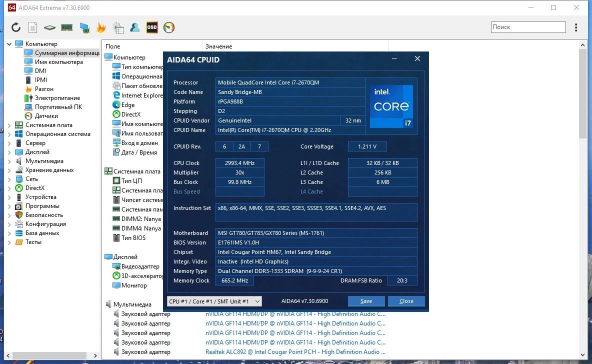Open the OSD panel icon
The width and height of the screenshot is (592, 364).
(x=152, y=27)
